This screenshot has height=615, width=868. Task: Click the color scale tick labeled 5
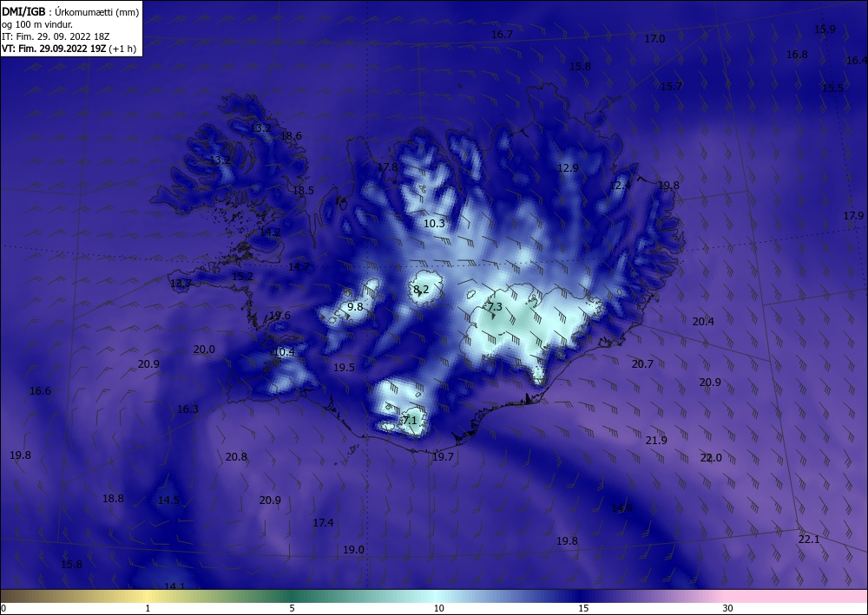pos(292,608)
